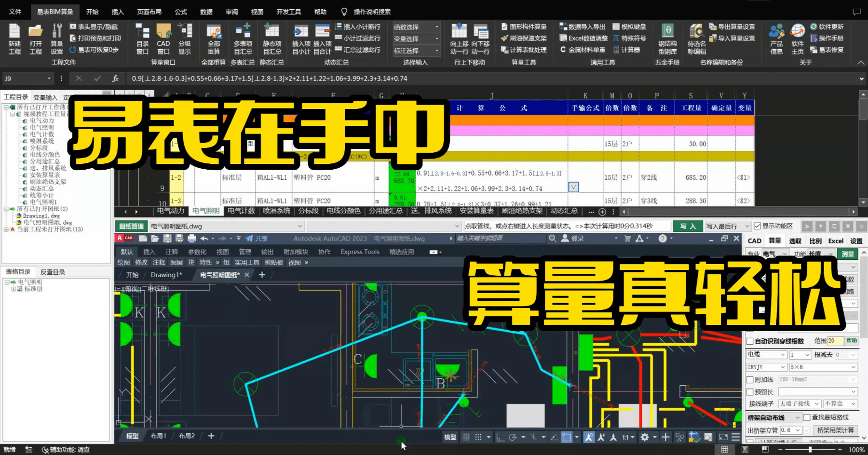
Task: Click 向上移动一行 (move row up) icon
Action: point(459,31)
